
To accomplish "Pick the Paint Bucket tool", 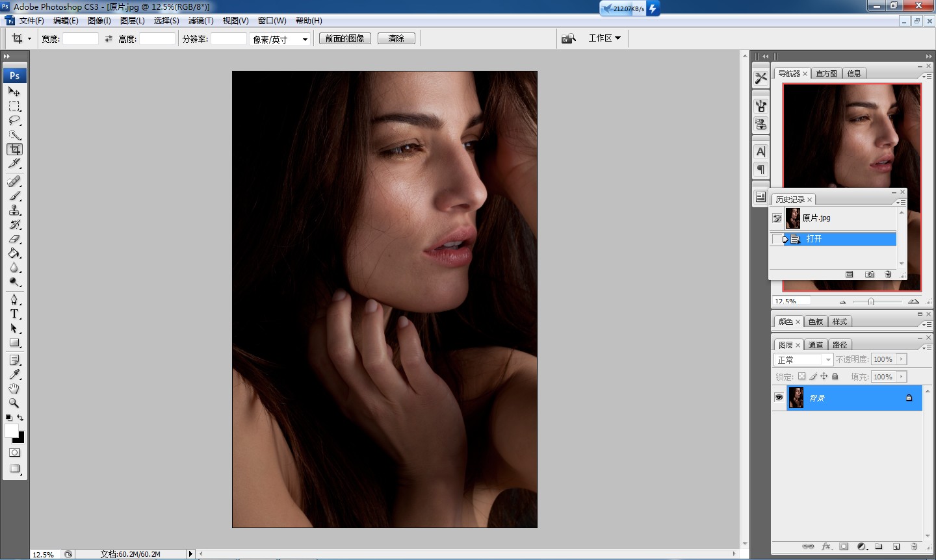I will [14, 253].
